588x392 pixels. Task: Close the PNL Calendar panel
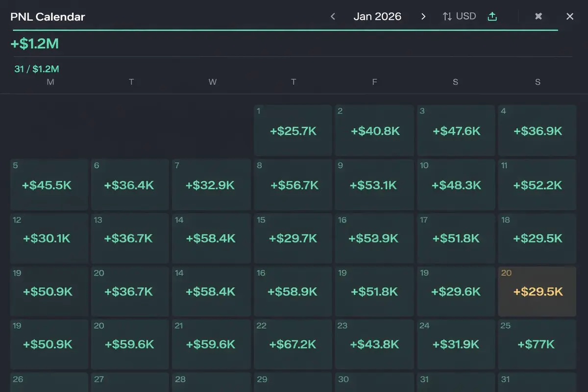[x=570, y=17]
